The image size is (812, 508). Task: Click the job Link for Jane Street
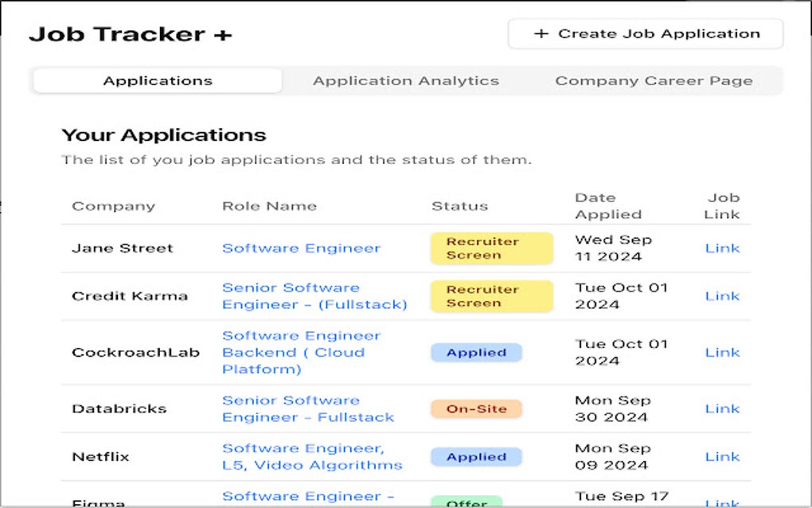pyautogui.click(x=722, y=248)
